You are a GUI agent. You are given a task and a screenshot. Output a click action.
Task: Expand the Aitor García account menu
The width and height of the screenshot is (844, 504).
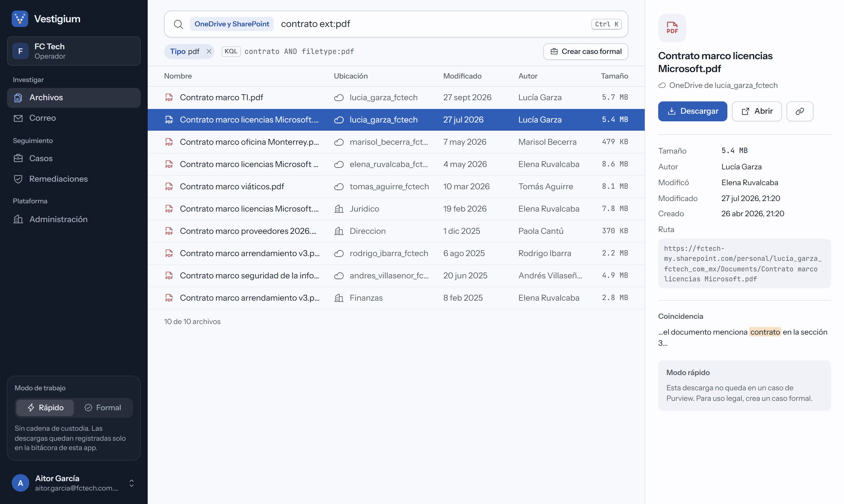point(132,483)
